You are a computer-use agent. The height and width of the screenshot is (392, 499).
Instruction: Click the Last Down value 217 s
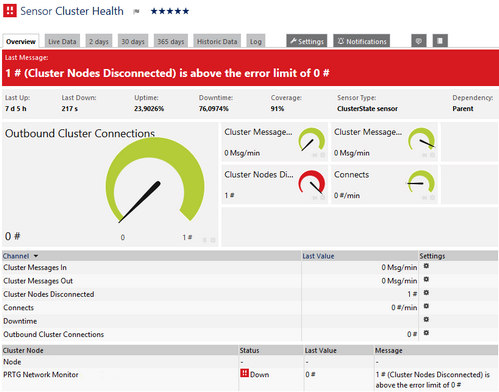(69, 109)
